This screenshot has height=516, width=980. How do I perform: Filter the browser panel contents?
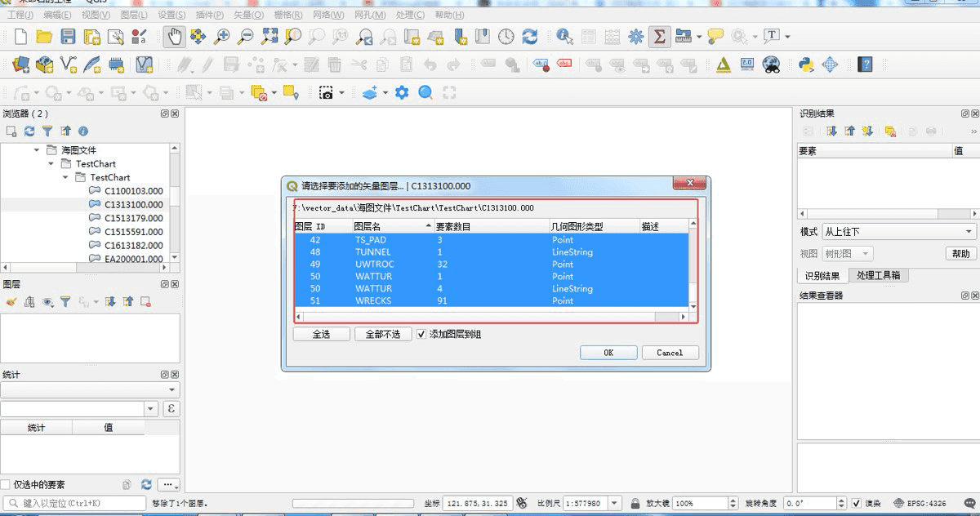click(47, 131)
